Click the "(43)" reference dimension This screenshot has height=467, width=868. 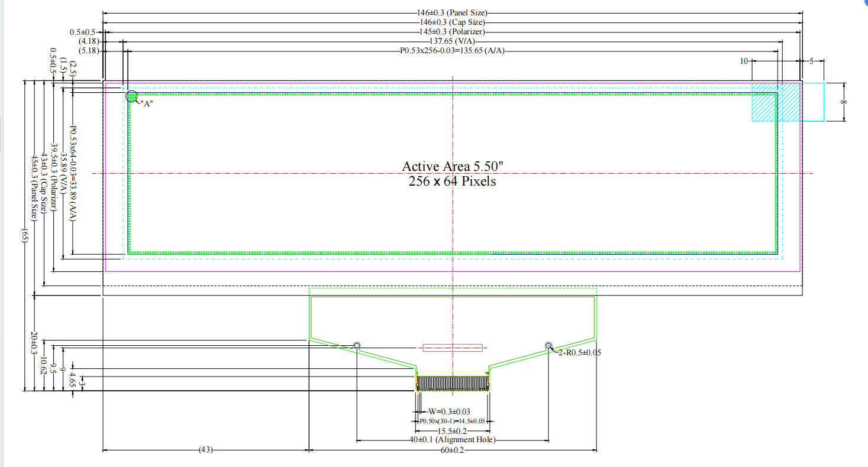[205, 450]
